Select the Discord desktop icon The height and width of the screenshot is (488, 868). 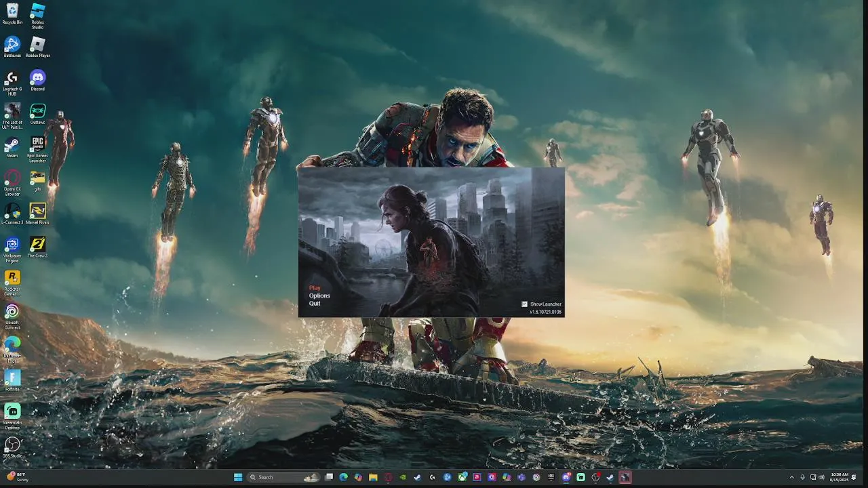[x=37, y=81]
